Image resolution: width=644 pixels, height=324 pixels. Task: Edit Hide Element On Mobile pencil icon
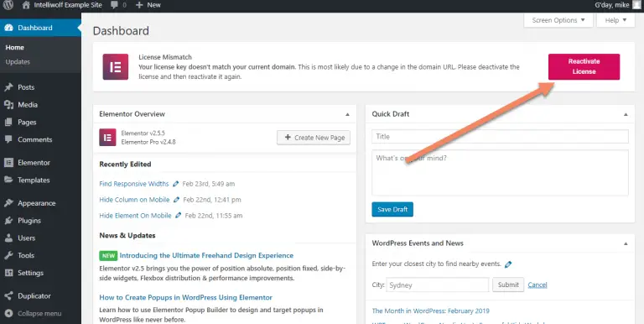point(179,216)
